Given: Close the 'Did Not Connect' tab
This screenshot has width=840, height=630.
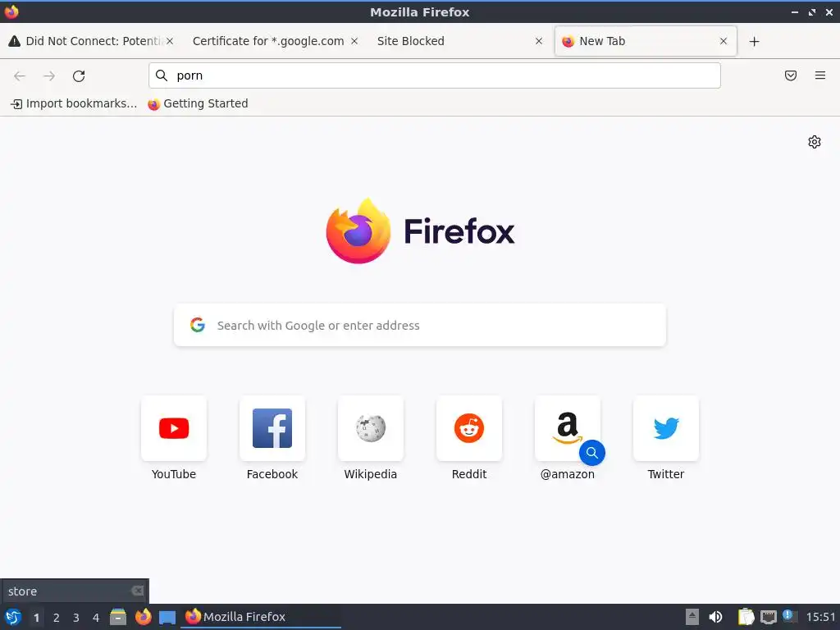Looking at the screenshot, I should [x=170, y=41].
